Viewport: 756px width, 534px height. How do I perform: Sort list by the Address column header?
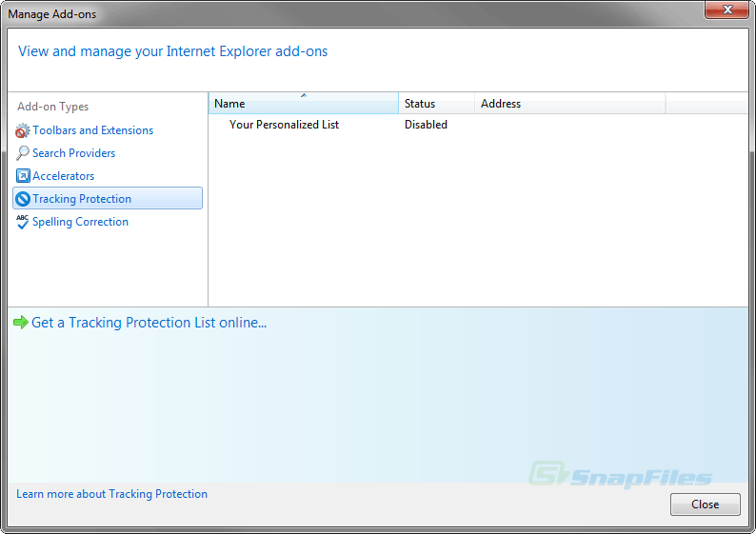[570, 104]
